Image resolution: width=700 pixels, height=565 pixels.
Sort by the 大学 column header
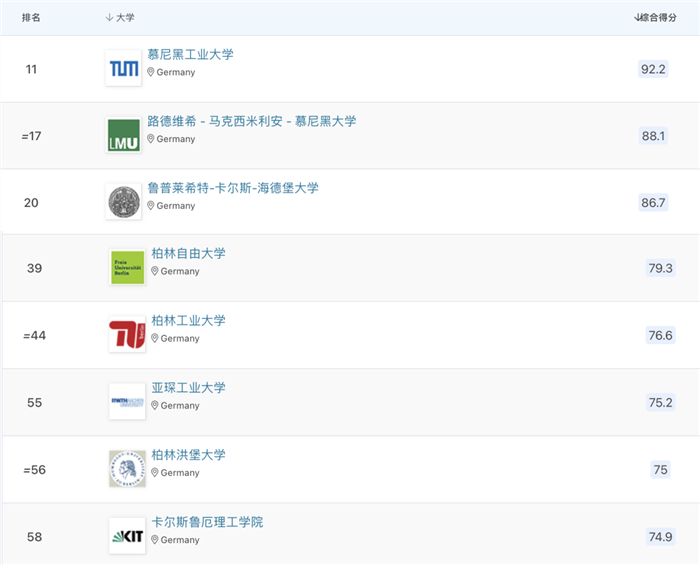[x=120, y=17]
